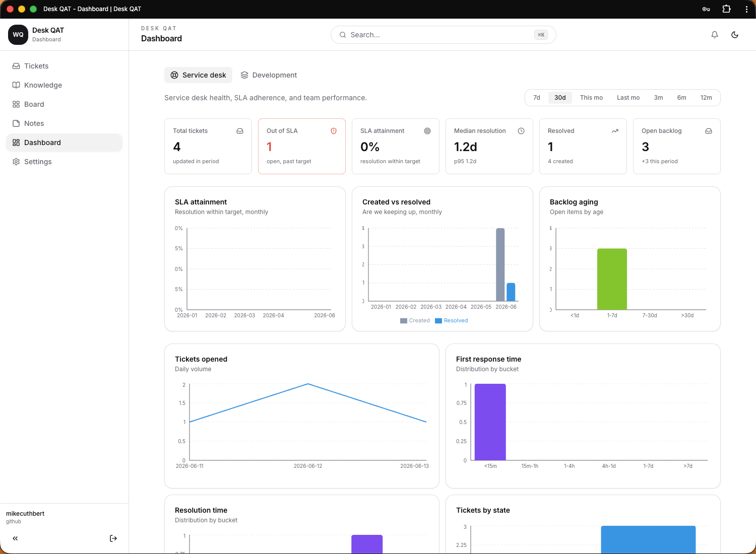Open Settings in the sidebar
756x554 pixels.
(64, 162)
